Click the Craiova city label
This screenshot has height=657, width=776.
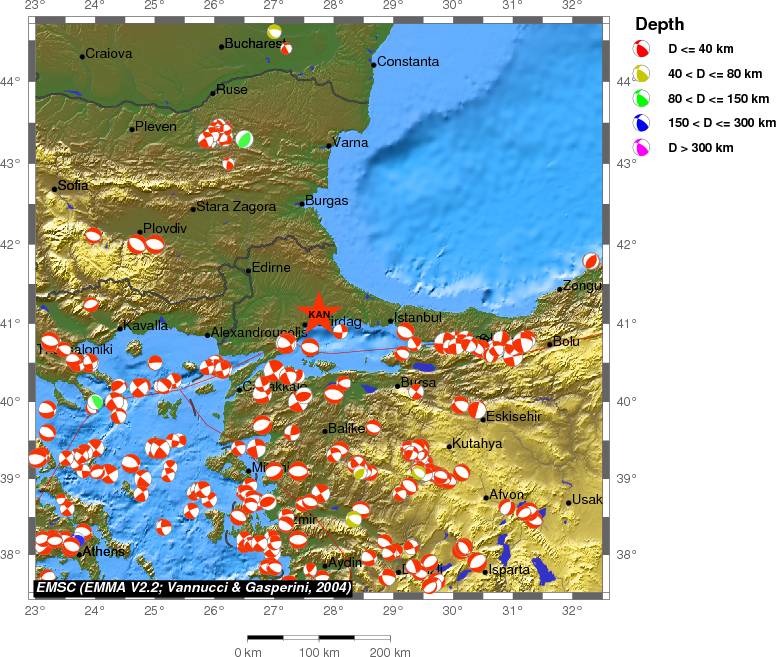tap(108, 54)
